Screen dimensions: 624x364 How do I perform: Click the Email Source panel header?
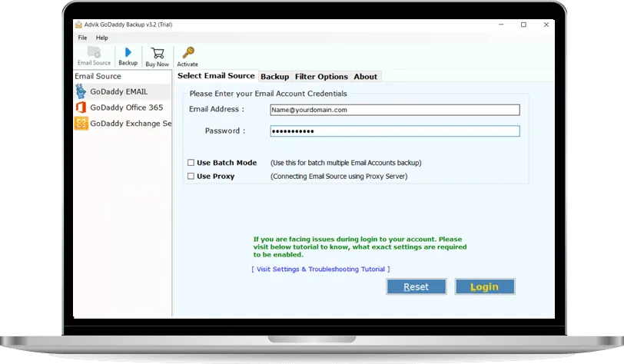point(98,76)
